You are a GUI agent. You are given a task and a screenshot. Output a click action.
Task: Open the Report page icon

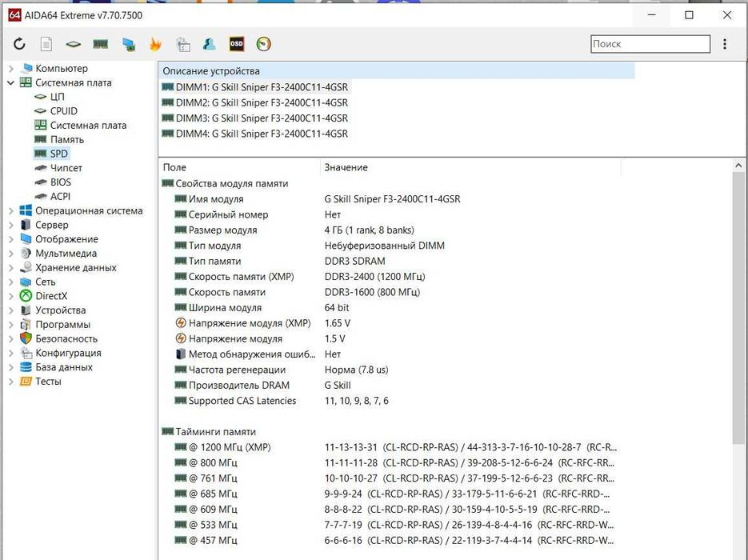pos(46,44)
